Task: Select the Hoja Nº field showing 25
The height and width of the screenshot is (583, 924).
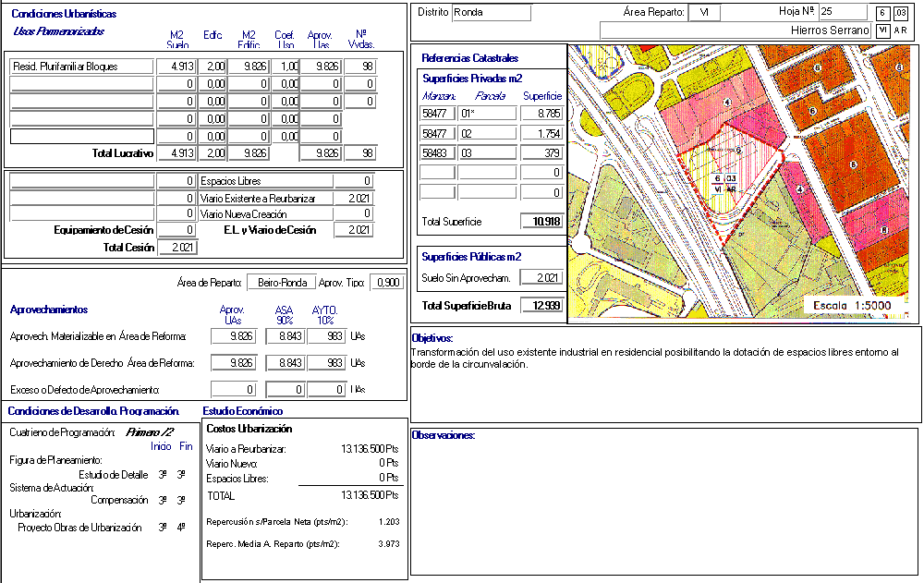Action: coord(841,12)
